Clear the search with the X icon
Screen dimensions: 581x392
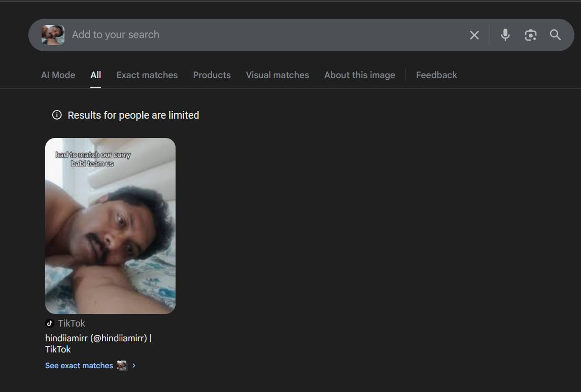pos(474,35)
